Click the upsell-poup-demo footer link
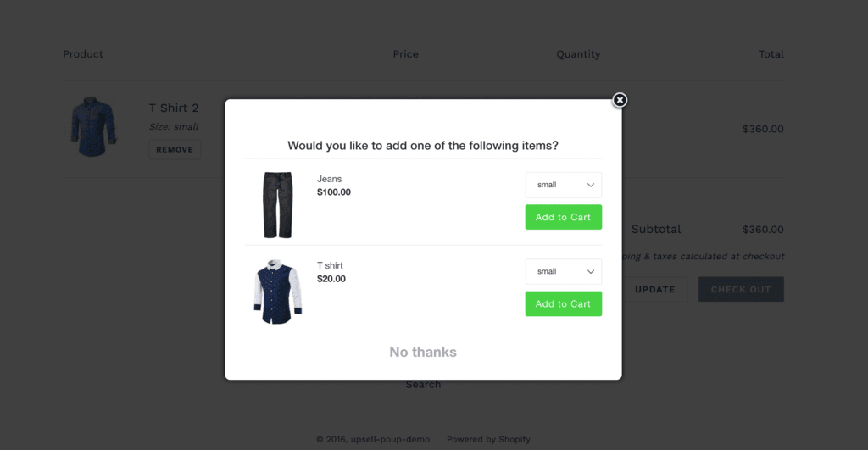The width and height of the screenshot is (868, 450). 390,439
